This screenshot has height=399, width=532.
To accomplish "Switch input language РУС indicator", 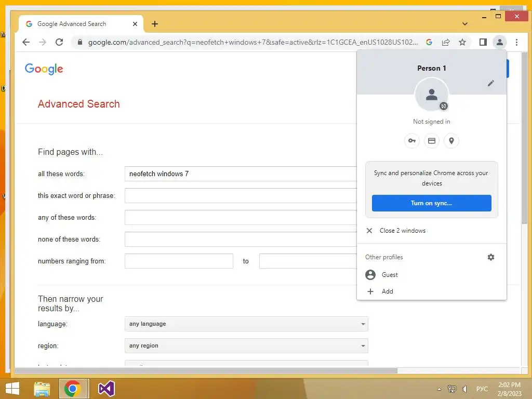I will point(482,389).
